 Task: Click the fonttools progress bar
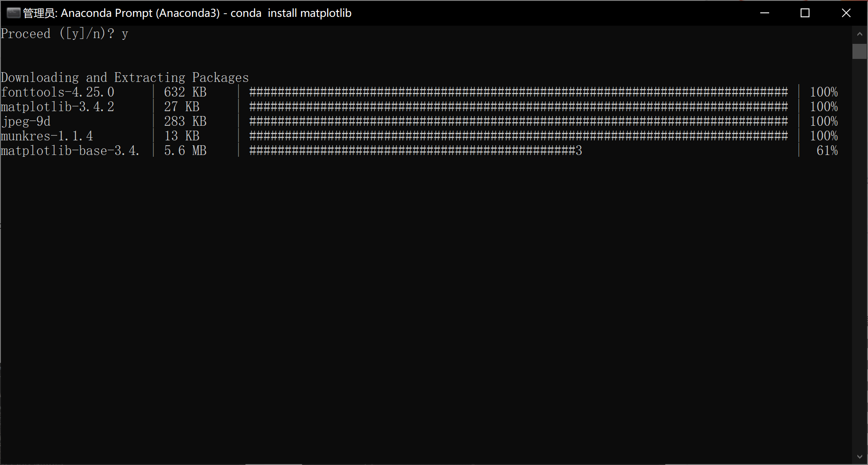(519, 92)
